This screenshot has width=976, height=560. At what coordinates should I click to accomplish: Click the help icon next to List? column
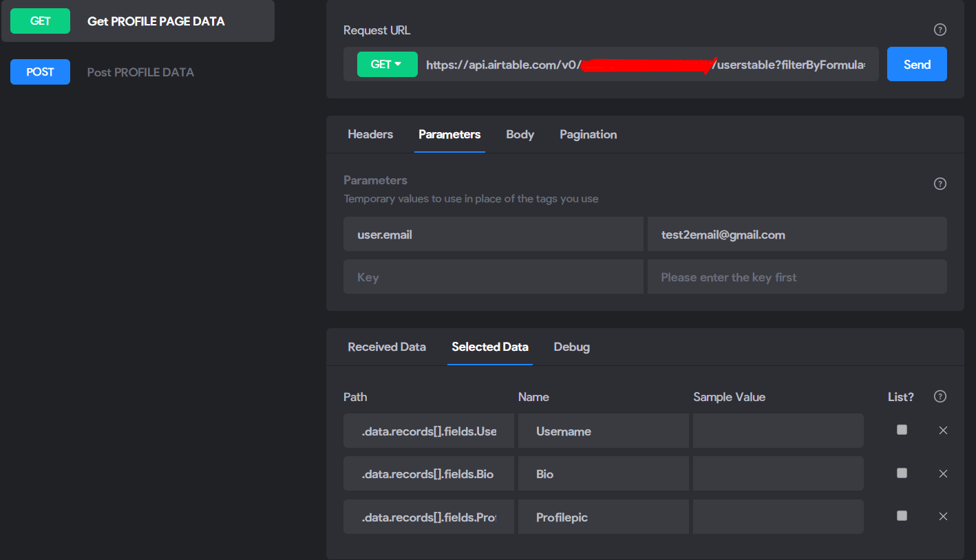tap(940, 396)
